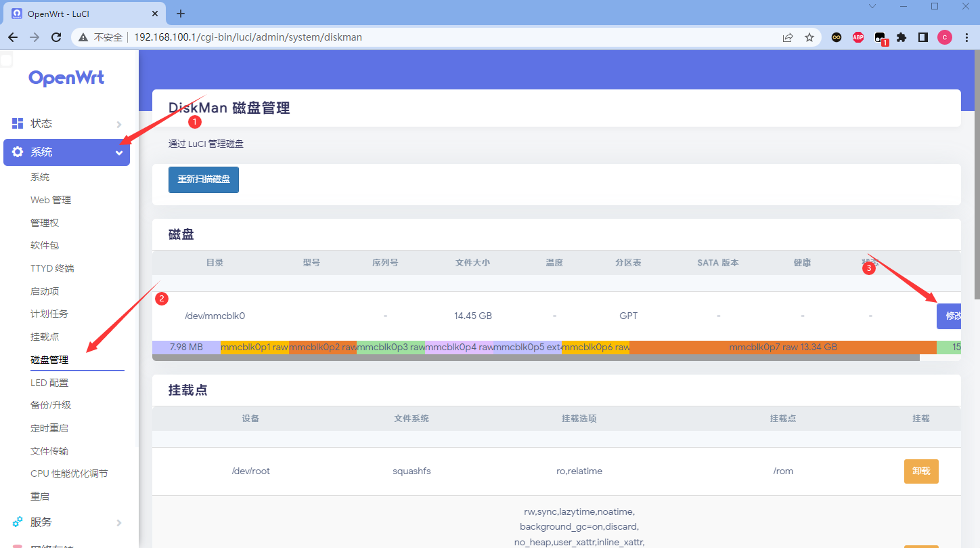Open the 挂载点 sidebar page
Screen dimensions: 980x548
45,337
